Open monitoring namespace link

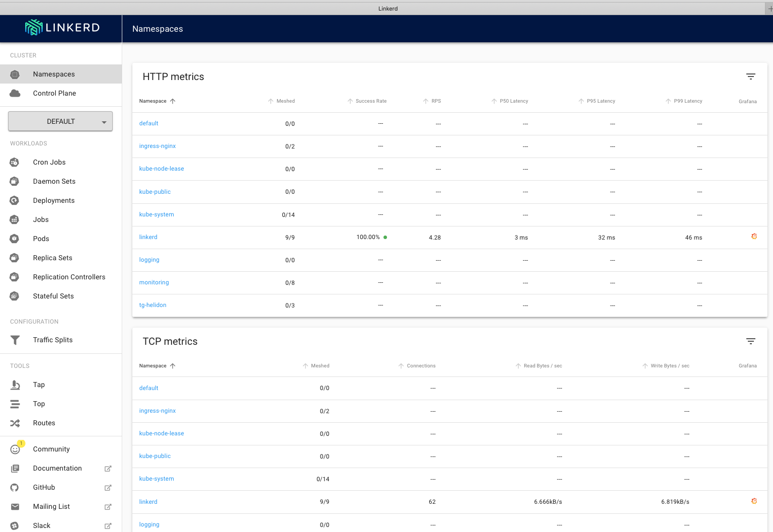point(154,282)
